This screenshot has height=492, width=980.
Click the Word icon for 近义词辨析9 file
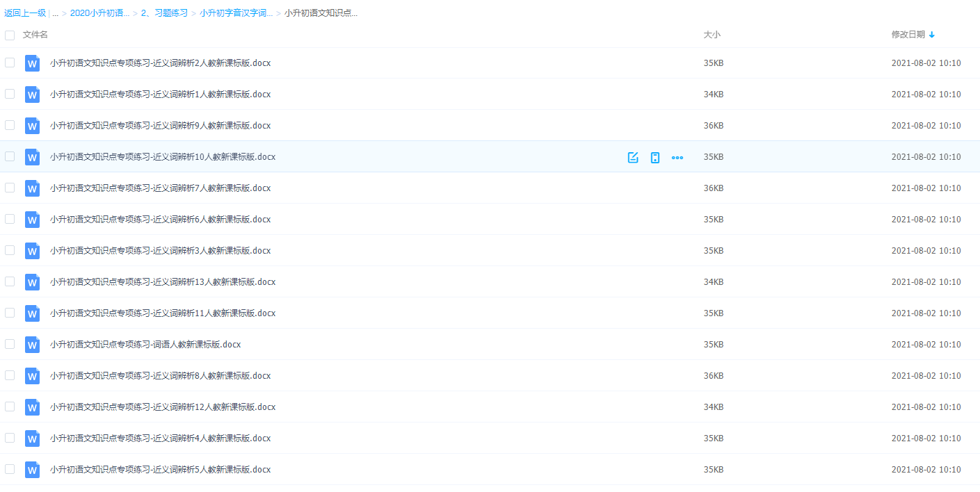click(32, 126)
